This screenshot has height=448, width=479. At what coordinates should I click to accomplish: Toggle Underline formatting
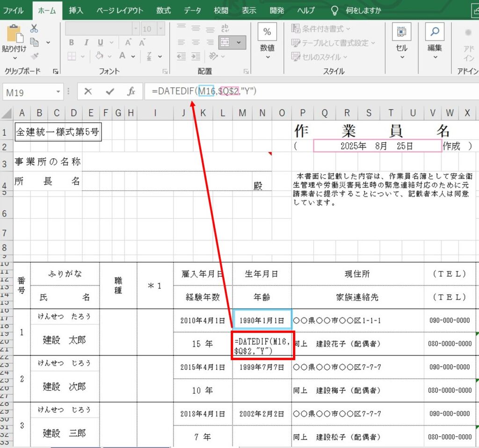[101, 42]
